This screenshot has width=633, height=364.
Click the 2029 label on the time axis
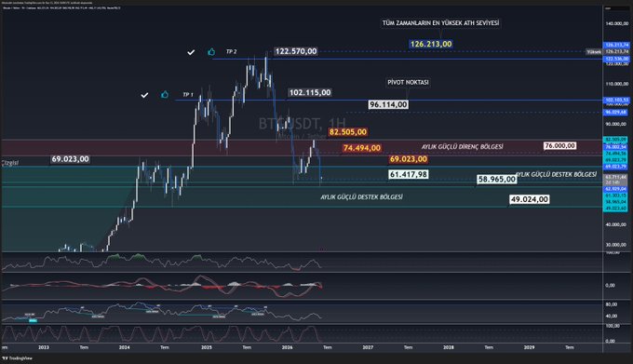[x=530, y=347]
